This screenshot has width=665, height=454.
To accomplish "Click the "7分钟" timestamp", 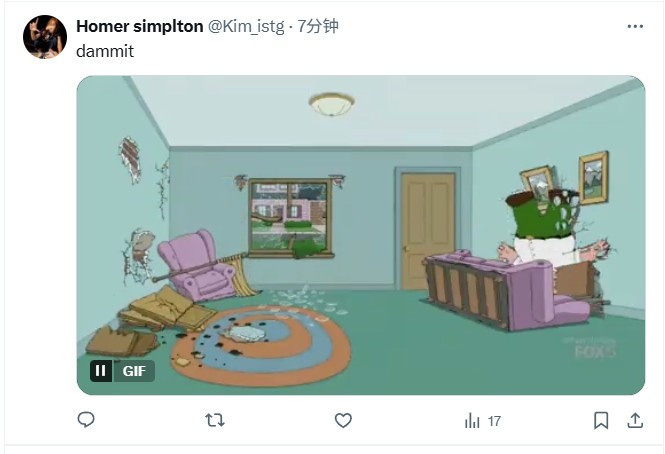I will (x=317, y=26).
